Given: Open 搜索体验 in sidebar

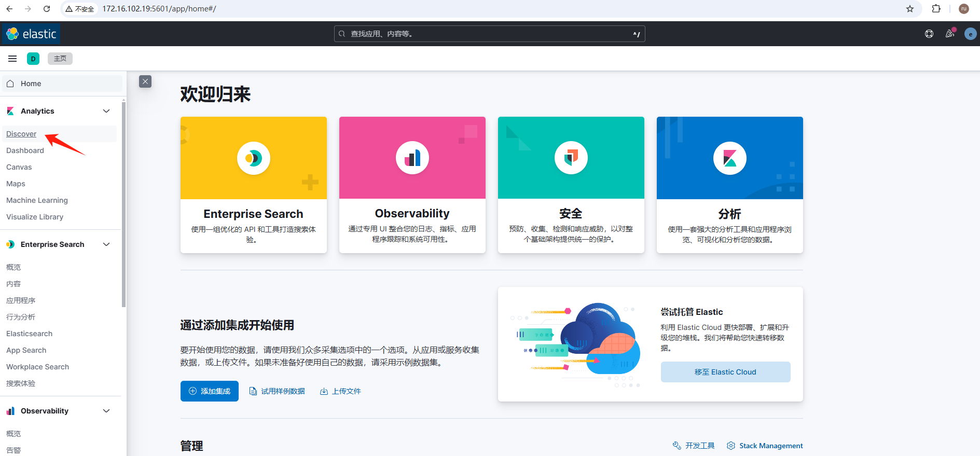Looking at the screenshot, I should tap(21, 383).
